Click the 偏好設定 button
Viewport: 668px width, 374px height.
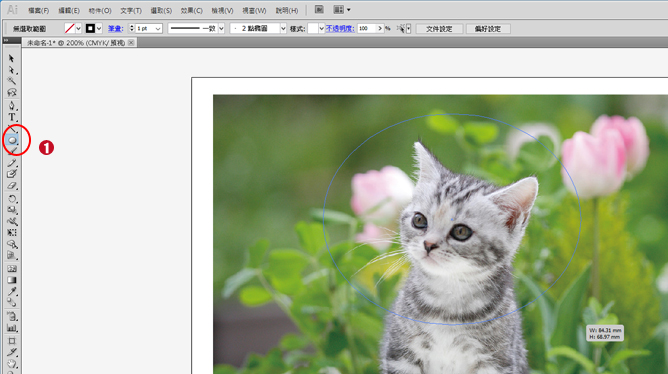(488, 29)
